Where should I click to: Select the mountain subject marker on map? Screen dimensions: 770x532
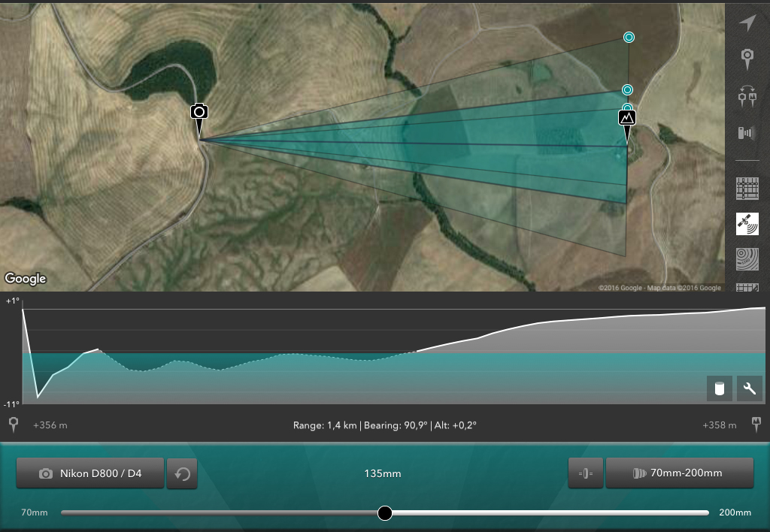tap(626, 125)
